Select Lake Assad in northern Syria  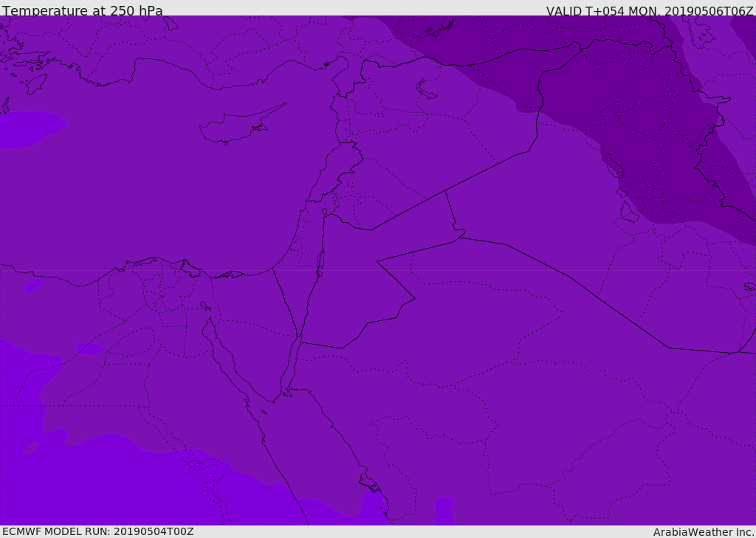tap(427, 89)
